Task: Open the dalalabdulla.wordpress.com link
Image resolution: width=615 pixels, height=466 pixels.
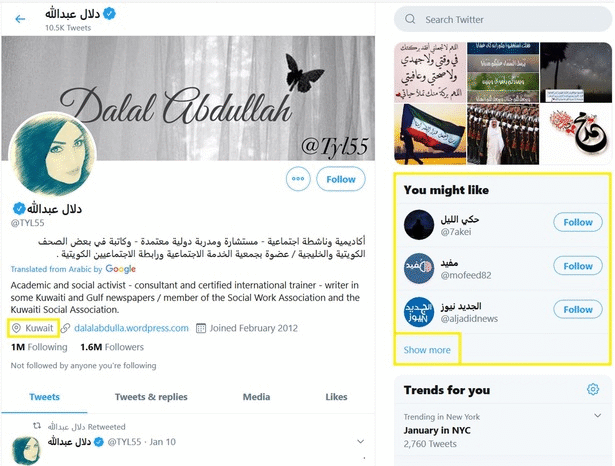Action: 131,328
